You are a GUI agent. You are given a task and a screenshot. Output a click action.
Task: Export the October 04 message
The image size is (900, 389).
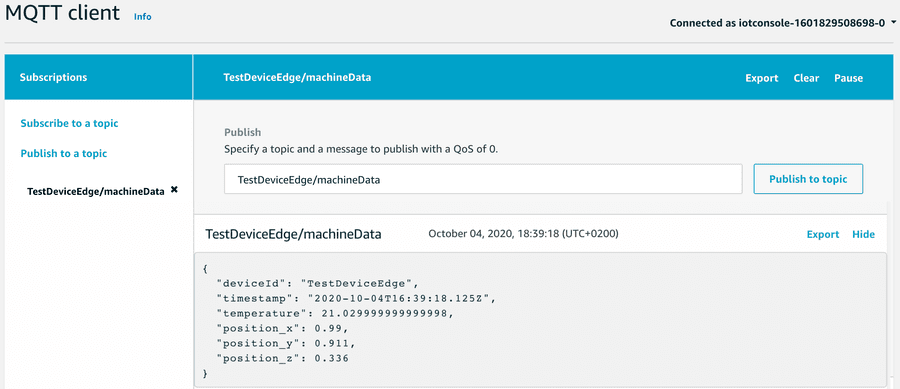point(823,234)
